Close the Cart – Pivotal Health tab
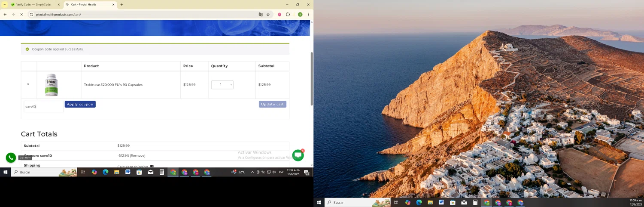 pyautogui.click(x=113, y=5)
